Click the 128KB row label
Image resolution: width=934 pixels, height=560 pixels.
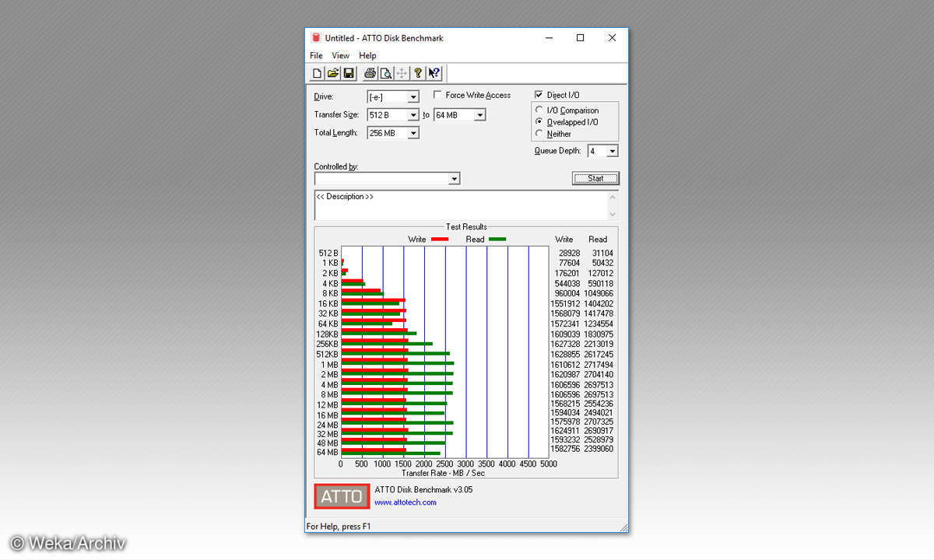[x=327, y=334]
